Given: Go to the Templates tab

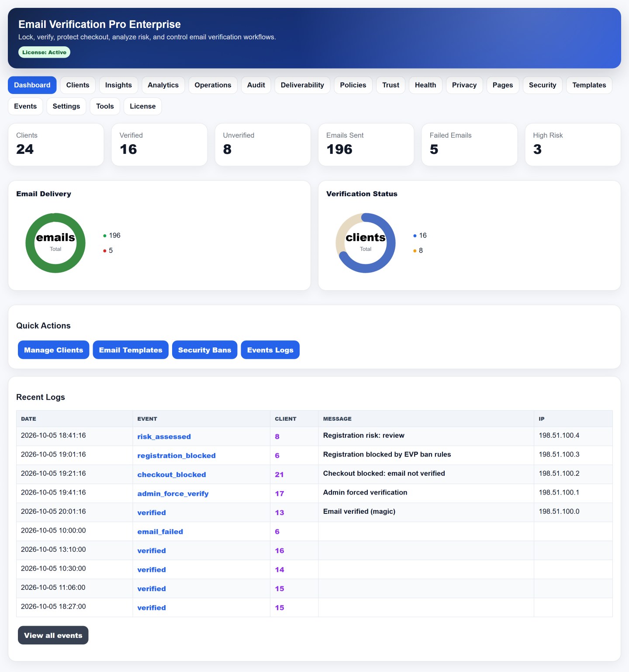Looking at the screenshot, I should (589, 85).
